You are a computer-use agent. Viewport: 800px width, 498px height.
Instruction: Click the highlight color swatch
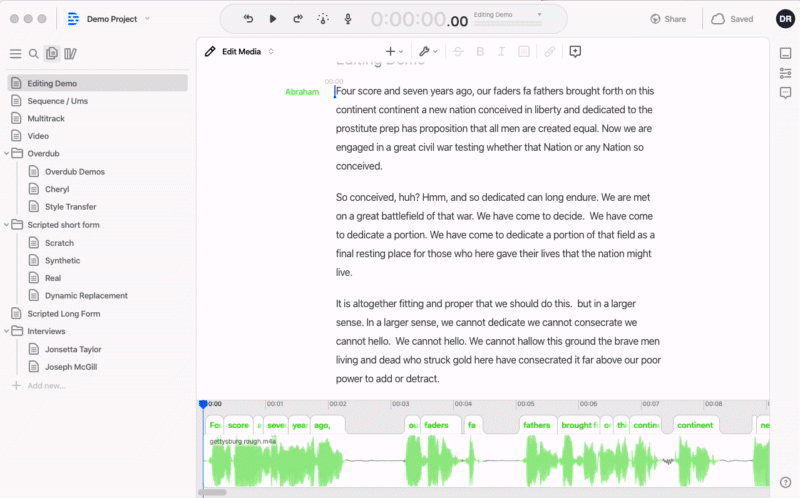[x=523, y=52]
